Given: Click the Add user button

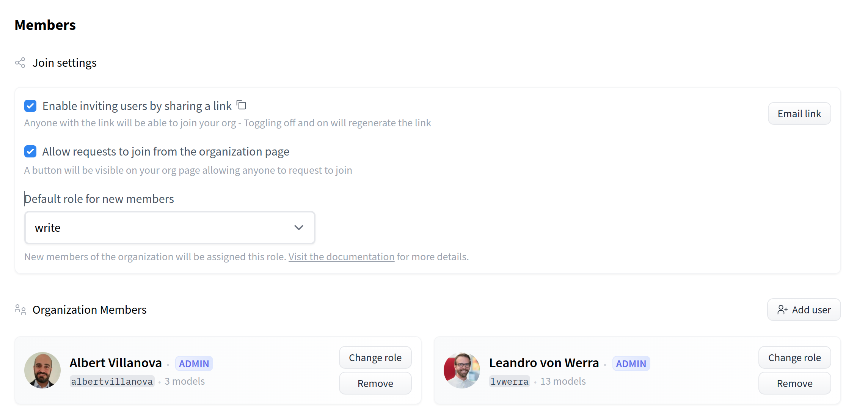Looking at the screenshot, I should [804, 310].
